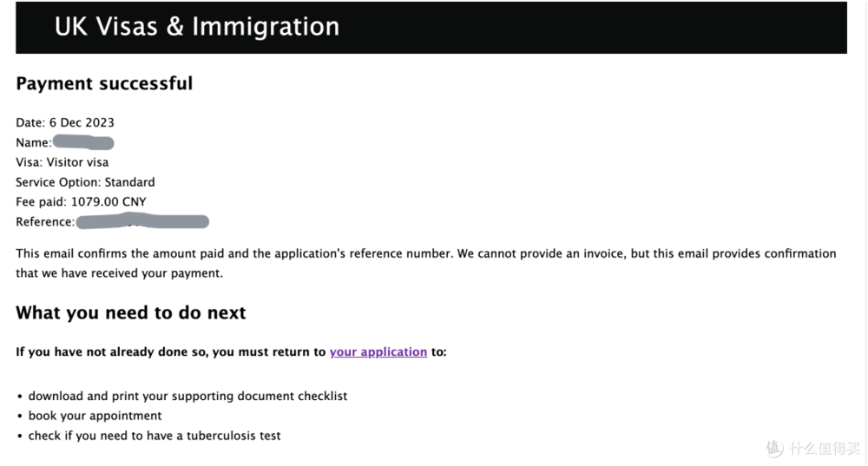Click 'Service Option: Standard' text

click(85, 182)
